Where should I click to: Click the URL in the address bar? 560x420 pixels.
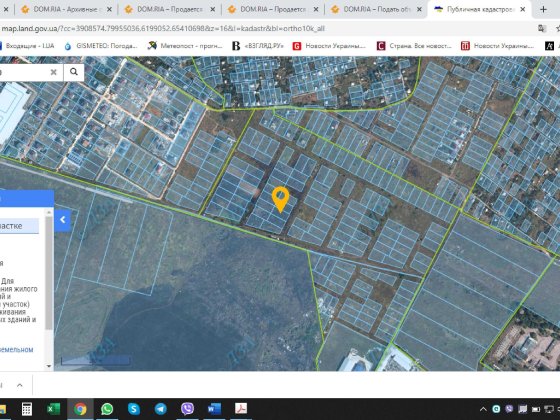(x=163, y=28)
